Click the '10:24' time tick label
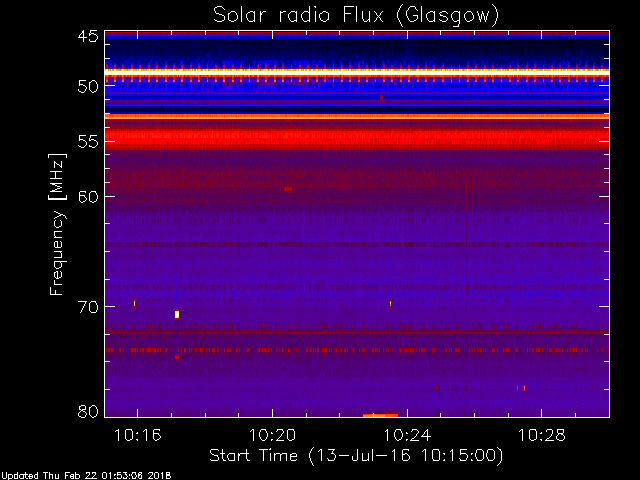The image size is (640, 480). (407, 436)
